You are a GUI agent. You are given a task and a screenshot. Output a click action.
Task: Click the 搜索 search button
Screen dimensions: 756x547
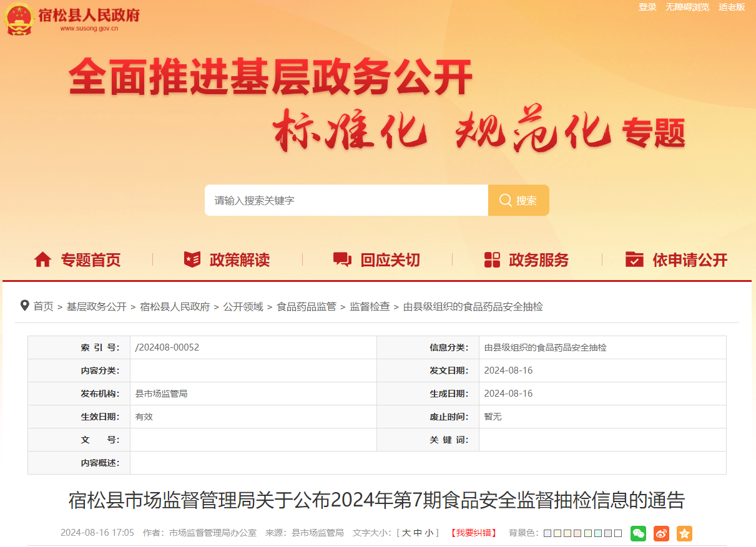(x=518, y=200)
